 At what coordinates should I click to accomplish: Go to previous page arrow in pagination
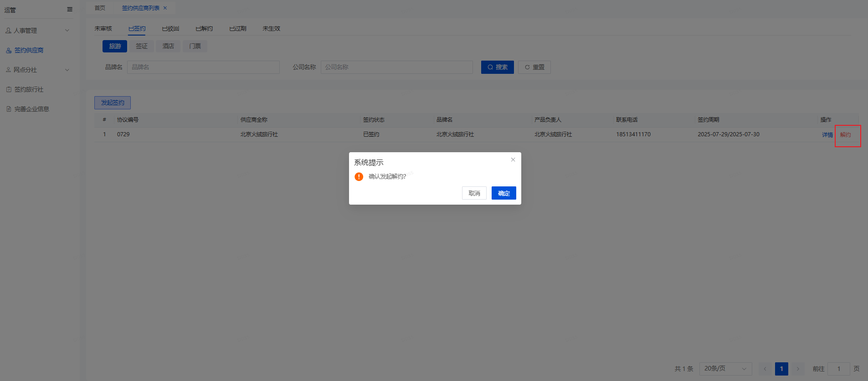(x=765, y=369)
